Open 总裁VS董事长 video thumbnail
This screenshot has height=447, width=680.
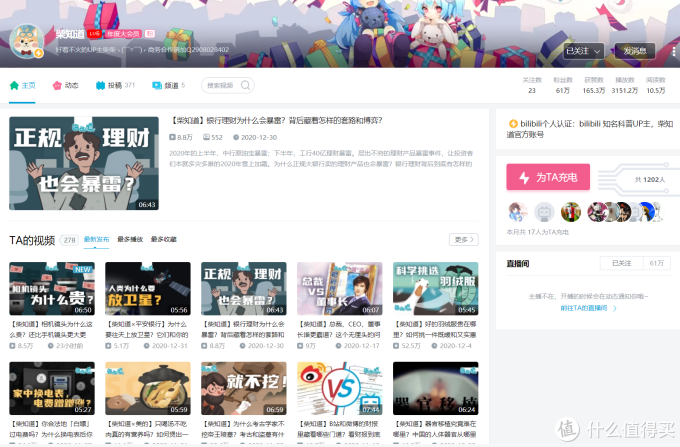point(340,288)
